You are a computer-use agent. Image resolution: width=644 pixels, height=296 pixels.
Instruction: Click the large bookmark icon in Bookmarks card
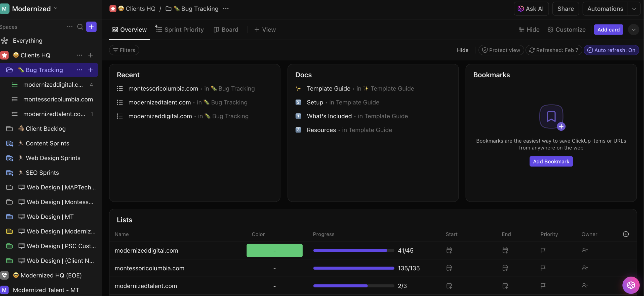[551, 116]
